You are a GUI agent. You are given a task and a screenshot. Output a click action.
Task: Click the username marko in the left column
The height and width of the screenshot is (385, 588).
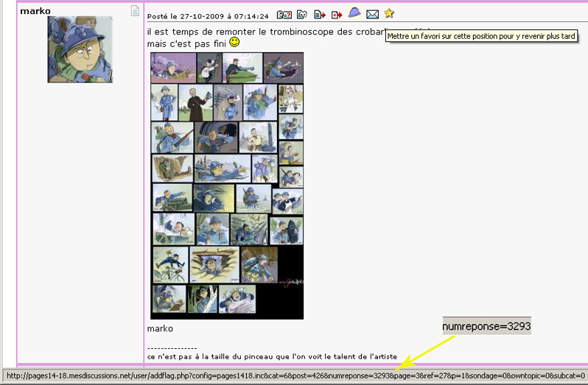click(35, 11)
